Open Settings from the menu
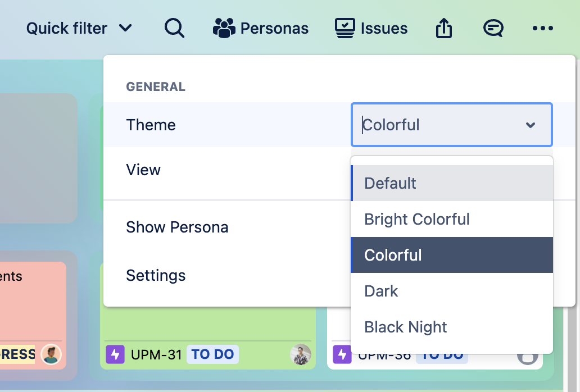 click(156, 276)
